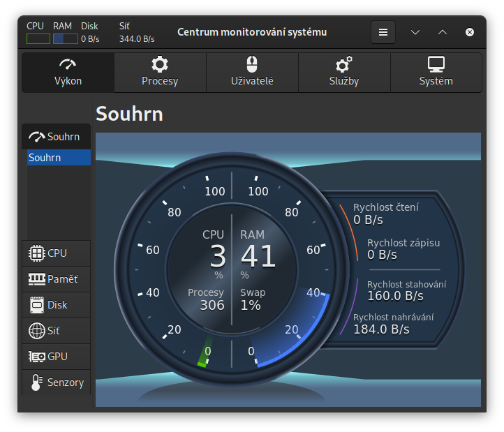Open the CPU sidebar section

pos(56,253)
